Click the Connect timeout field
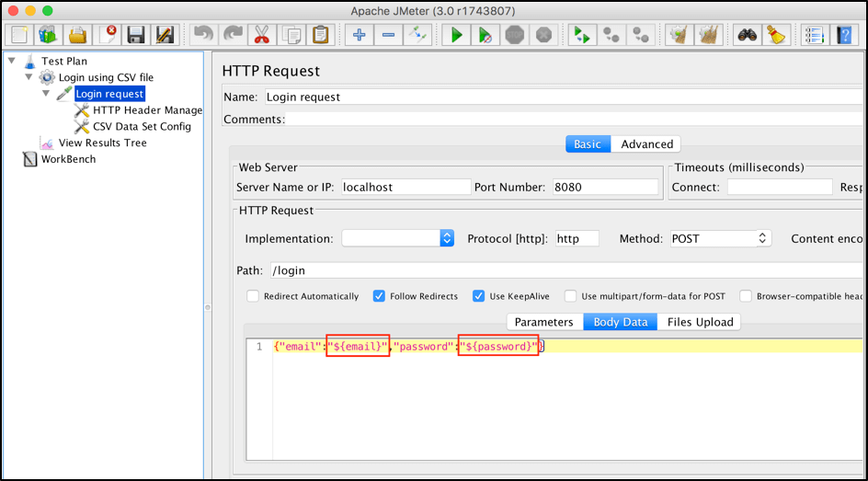Image resolution: width=868 pixels, height=481 pixels. click(x=780, y=187)
